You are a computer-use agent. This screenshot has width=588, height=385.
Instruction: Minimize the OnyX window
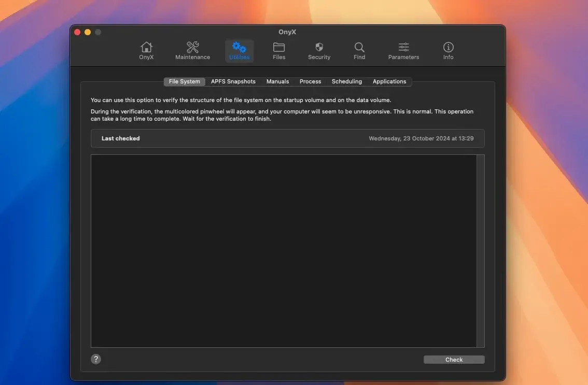click(88, 32)
